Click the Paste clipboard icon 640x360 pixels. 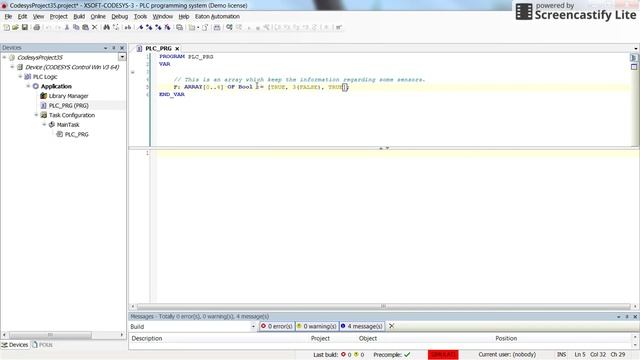click(x=85, y=27)
